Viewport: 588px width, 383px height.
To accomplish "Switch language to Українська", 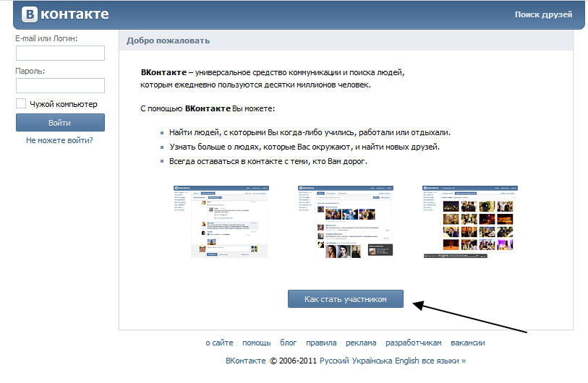I will [x=372, y=361].
